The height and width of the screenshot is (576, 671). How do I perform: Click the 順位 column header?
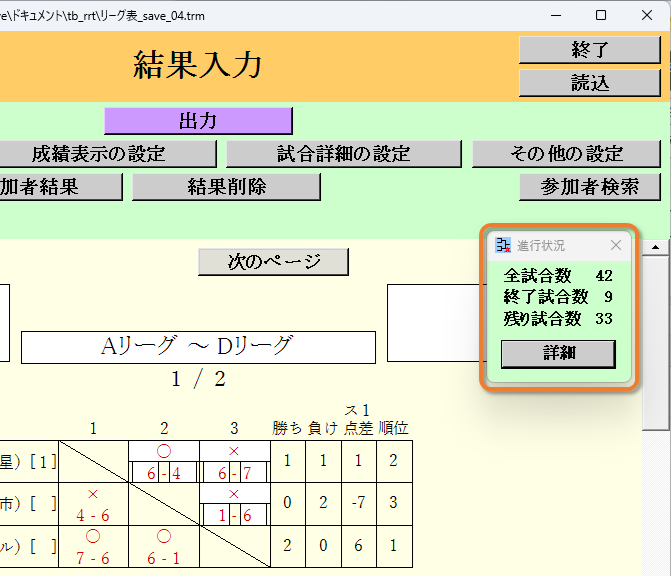(x=394, y=428)
